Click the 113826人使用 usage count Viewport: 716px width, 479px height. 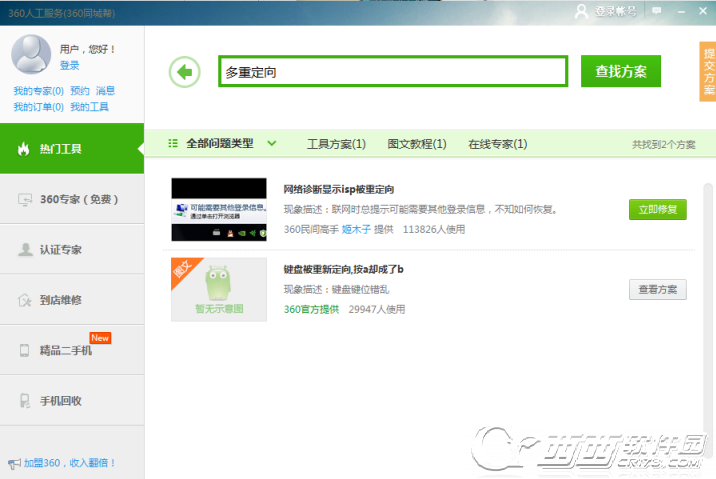[x=434, y=229]
